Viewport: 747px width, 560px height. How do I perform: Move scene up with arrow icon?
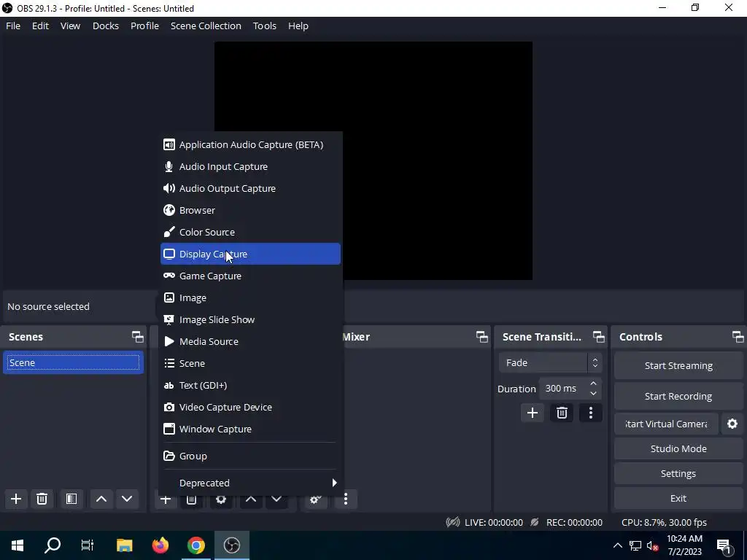101,499
